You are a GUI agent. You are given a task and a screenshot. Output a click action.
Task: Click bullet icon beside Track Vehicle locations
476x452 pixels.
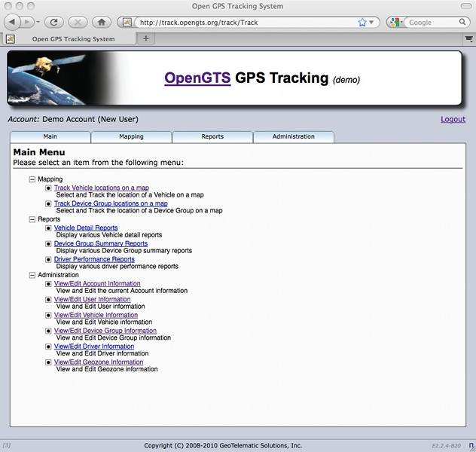(48, 188)
